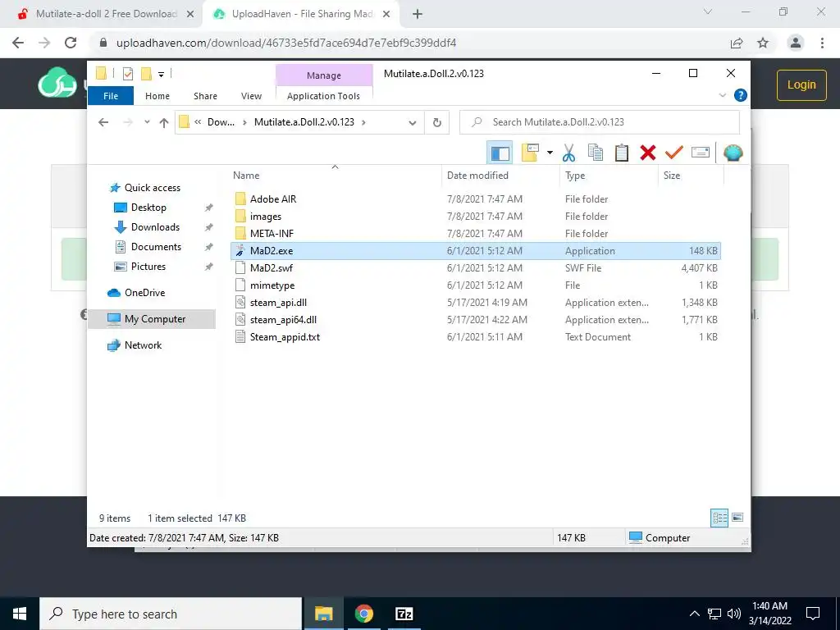
Task: Open Customize Quick Access Toolbar dropdown
Action: coord(161,75)
